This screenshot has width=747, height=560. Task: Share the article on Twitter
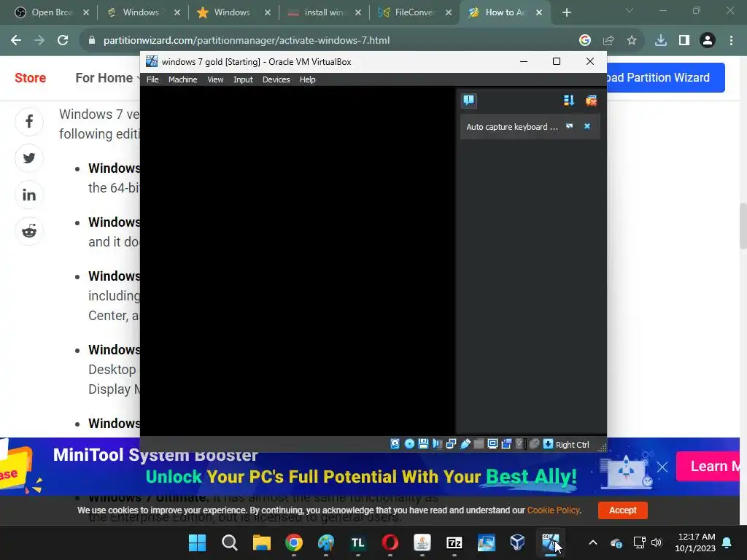[x=29, y=158]
